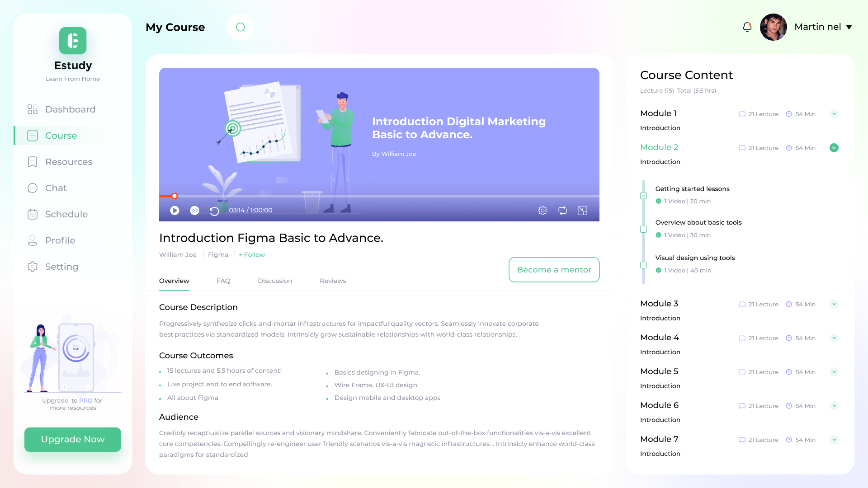Enable the repeat icon in the video player
This screenshot has height=488, width=868.
[562, 210]
